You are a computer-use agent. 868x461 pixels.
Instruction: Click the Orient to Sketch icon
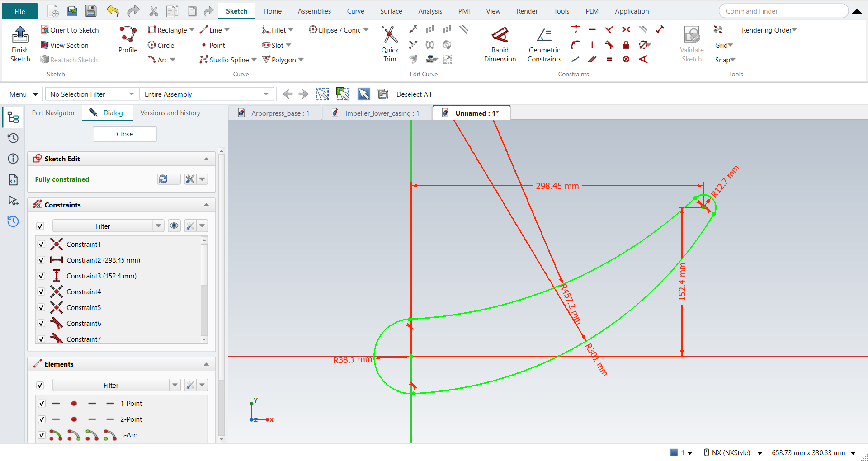click(x=45, y=30)
